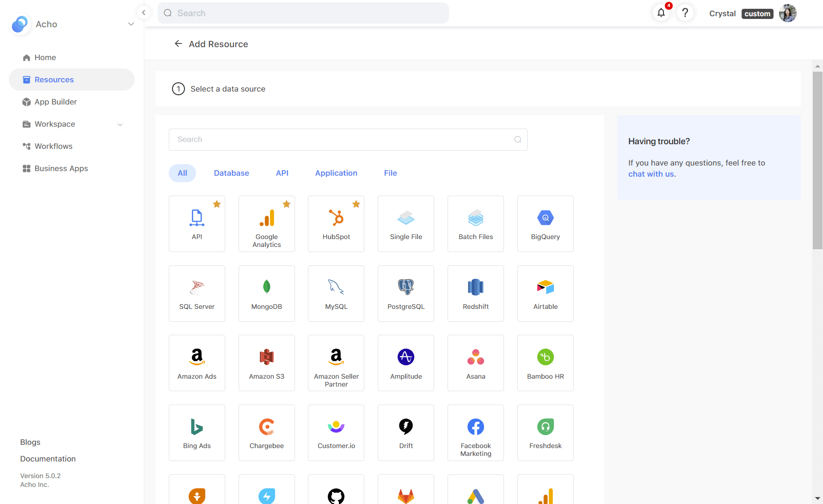Screen dimensions: 823x504
Task: Pick the HubSpot data source
Action: [336, 224]
